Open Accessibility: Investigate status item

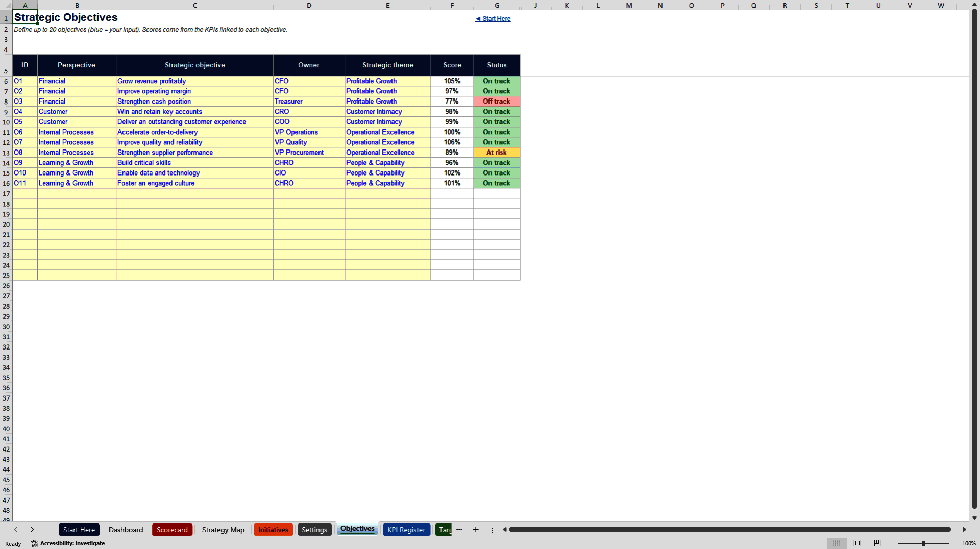(68, 543)
